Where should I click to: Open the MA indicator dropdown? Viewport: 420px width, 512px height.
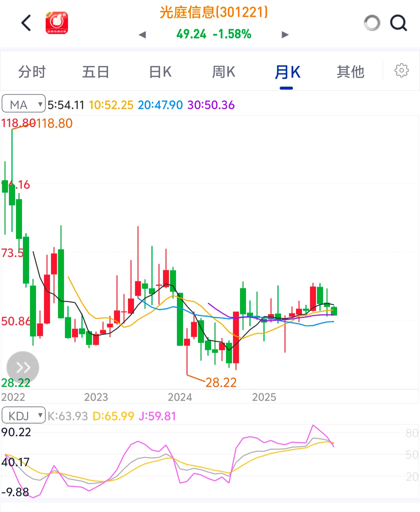tap(24, 104)
